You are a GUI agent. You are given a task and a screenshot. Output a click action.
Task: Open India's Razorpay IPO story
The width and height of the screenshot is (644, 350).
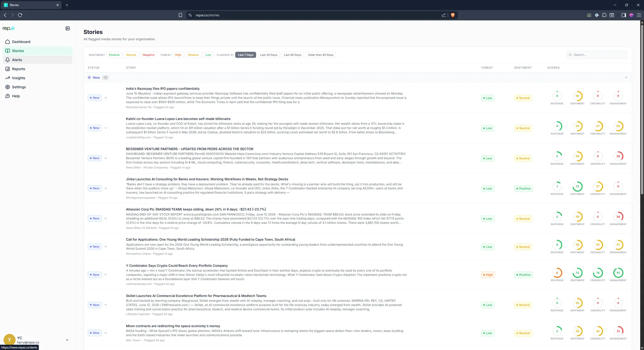(163, 89)
